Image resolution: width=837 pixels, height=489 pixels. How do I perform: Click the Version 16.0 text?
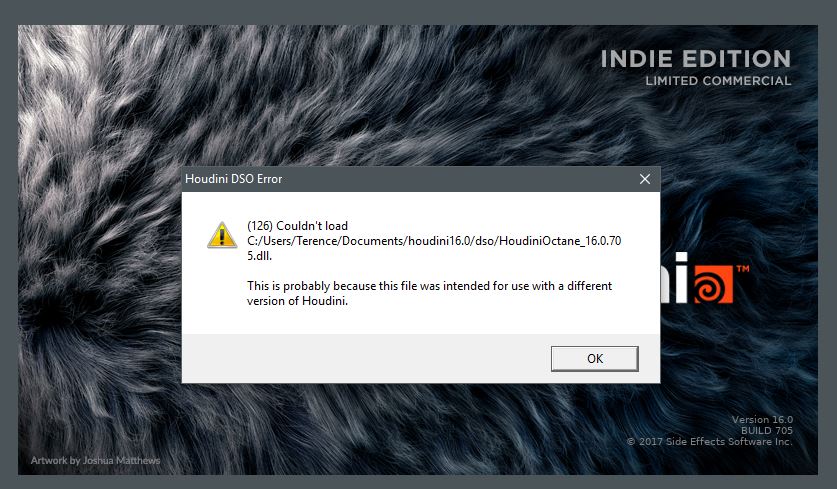click(x=762, y=420)
